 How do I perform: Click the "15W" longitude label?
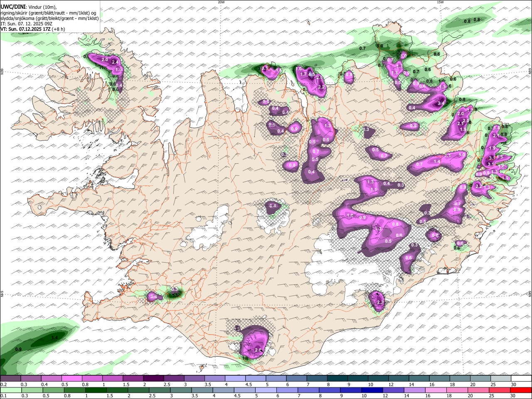pyautogui.click(x=440, y=2)
